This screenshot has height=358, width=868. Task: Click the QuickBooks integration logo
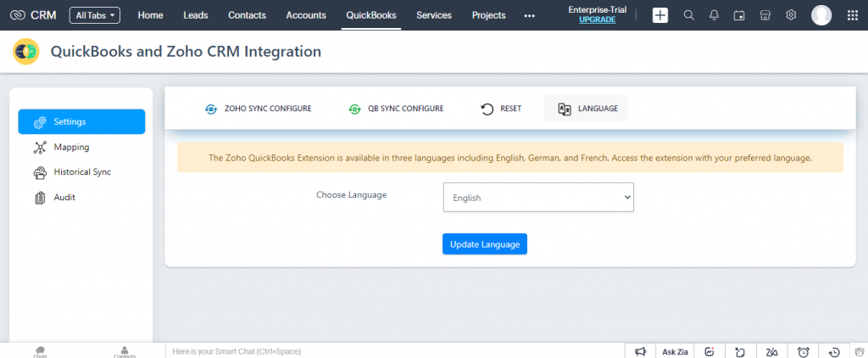(x=26, y=52)
